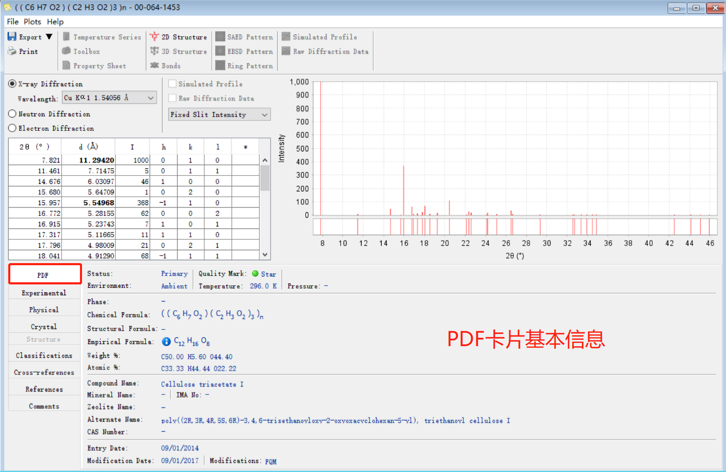
Task: Show the SAED Pattern
Action: [x=220, y=37]
